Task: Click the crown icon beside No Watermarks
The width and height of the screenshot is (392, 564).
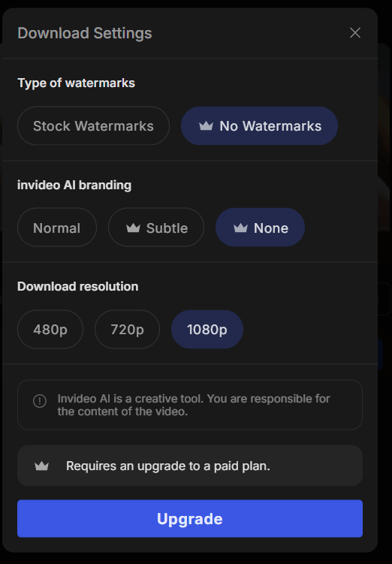Action: (206, 126)
